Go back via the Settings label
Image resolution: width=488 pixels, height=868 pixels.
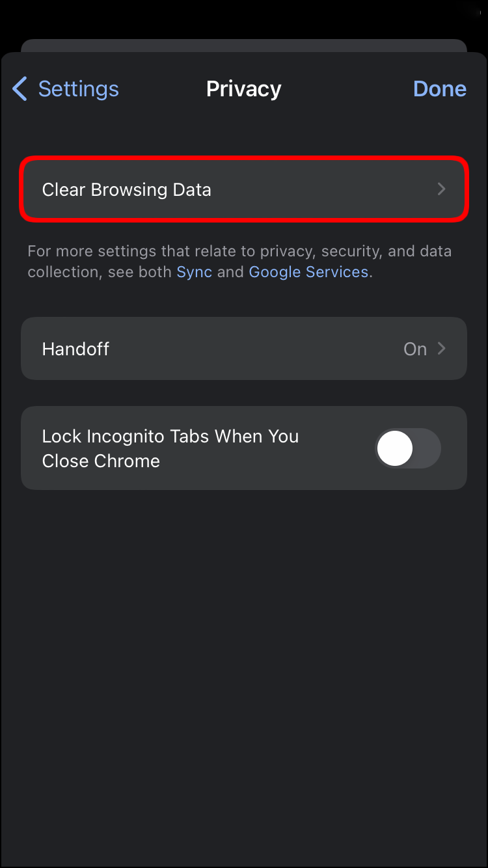[x=79, y=88]
